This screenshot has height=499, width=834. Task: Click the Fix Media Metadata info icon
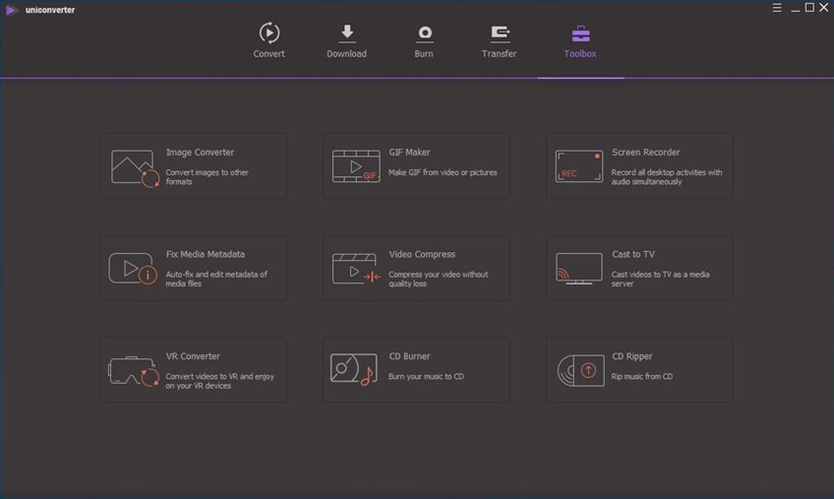pyautogui.click(x=133, y=269)
